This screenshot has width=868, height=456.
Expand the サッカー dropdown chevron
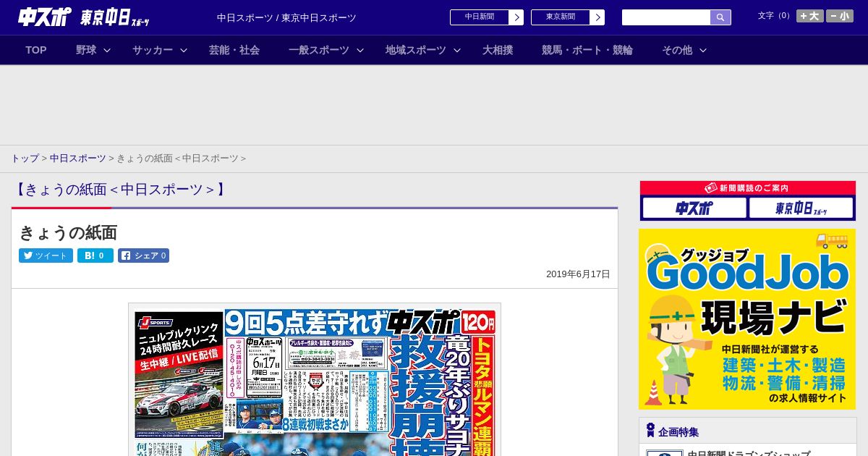tap(184, 50)
